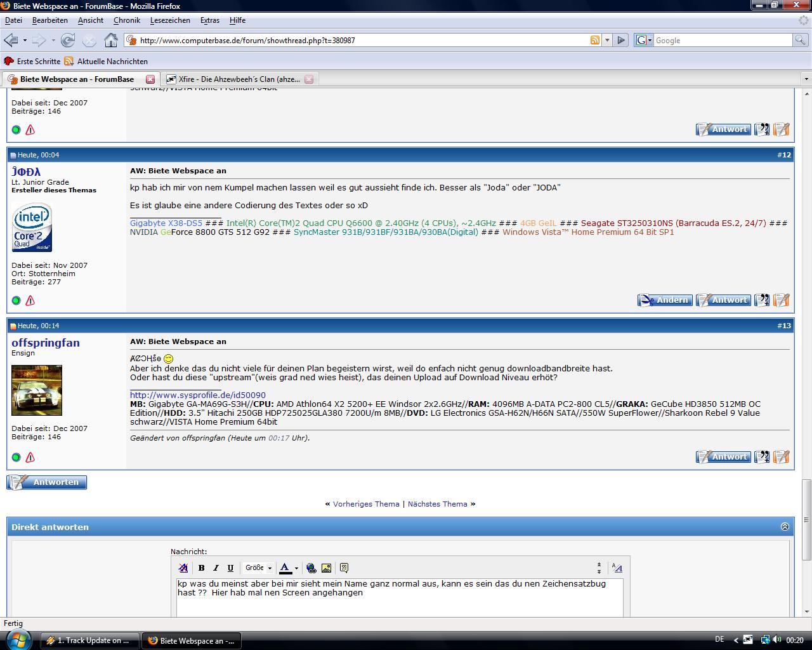This screenshot has height=650, width=812.
Task: Open the Chronik menu
Action: click(127, 20)
